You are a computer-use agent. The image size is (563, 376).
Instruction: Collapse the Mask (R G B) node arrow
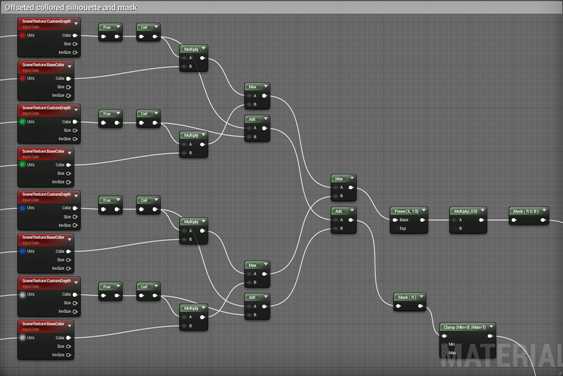(544, 210)
